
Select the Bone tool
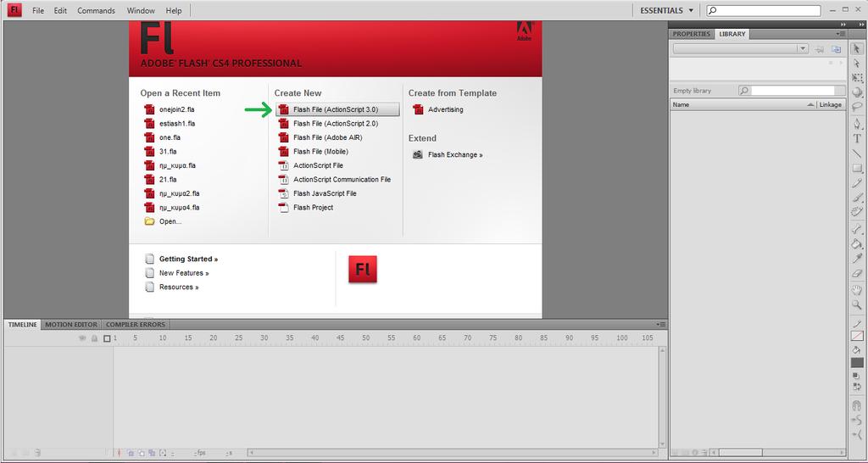click(x=857, y=229)
